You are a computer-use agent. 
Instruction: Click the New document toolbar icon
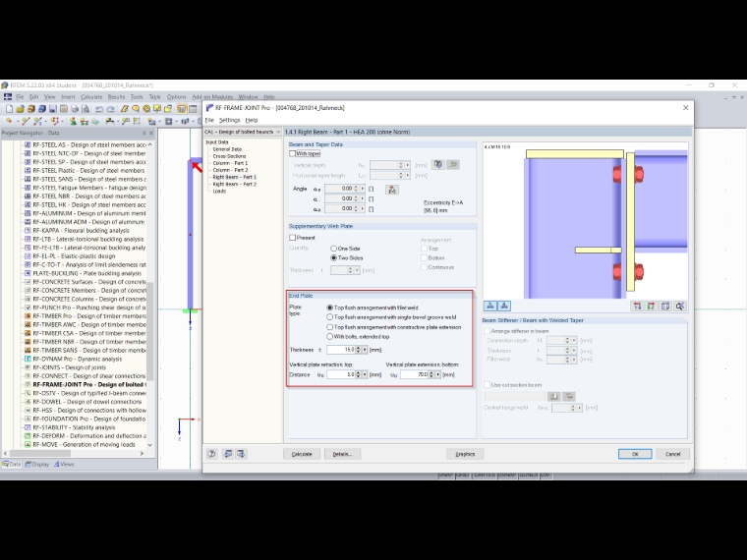(x=9, y=109)
